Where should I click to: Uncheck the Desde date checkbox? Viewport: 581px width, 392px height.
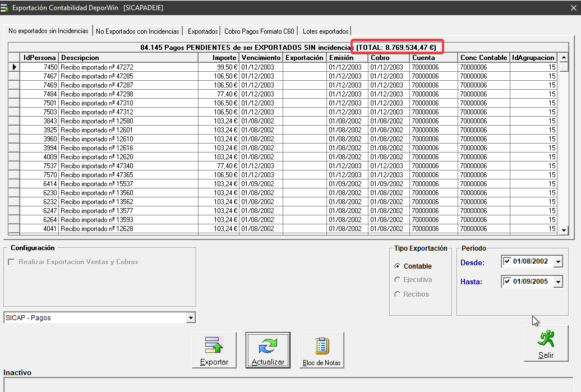point(508,261)
